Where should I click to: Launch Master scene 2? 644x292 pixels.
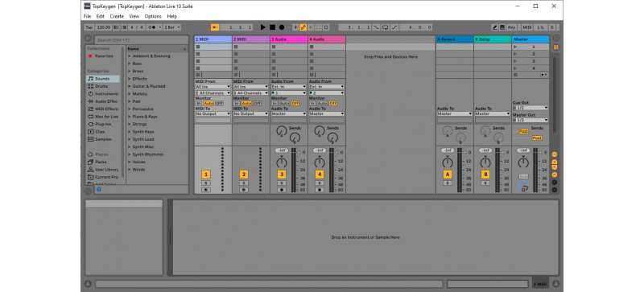515,54
